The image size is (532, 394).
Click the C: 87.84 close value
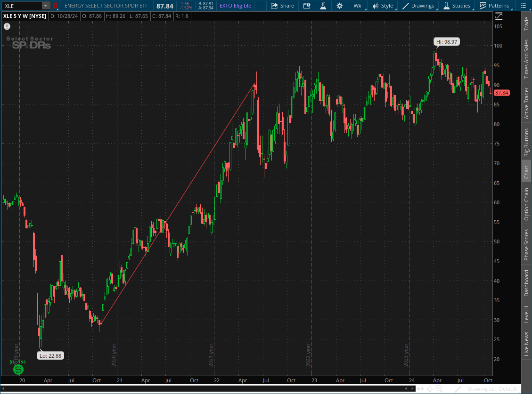162,16
